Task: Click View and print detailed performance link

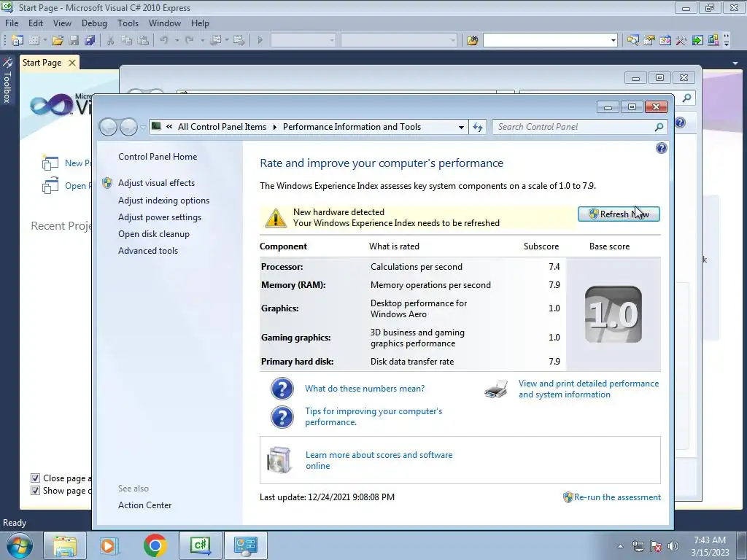Action: click(x=589, y=389)
